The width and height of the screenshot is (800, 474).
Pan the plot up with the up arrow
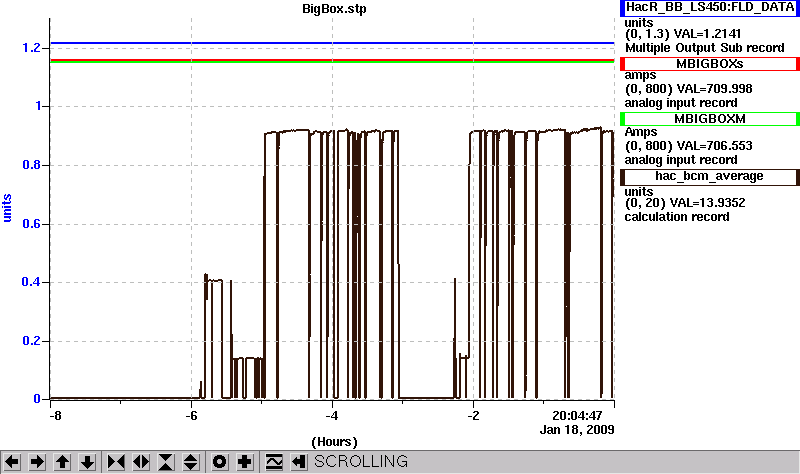click(62, 462)
